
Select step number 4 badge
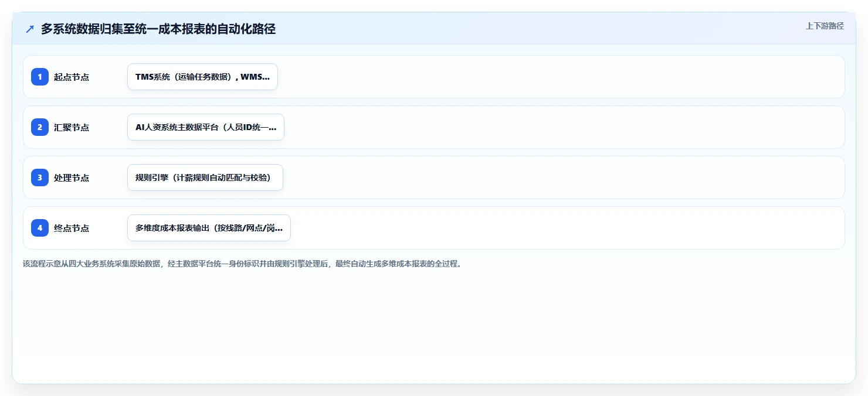[x=40, y=228]
